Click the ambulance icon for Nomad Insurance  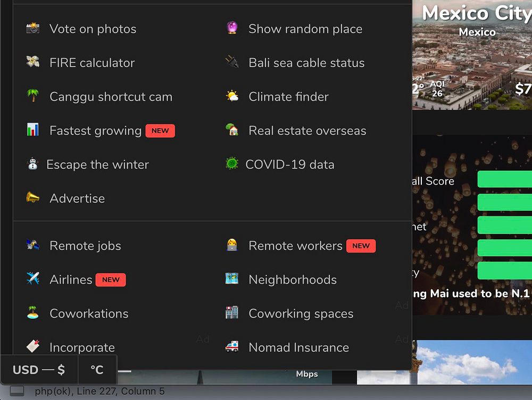[x=232, y=346]
